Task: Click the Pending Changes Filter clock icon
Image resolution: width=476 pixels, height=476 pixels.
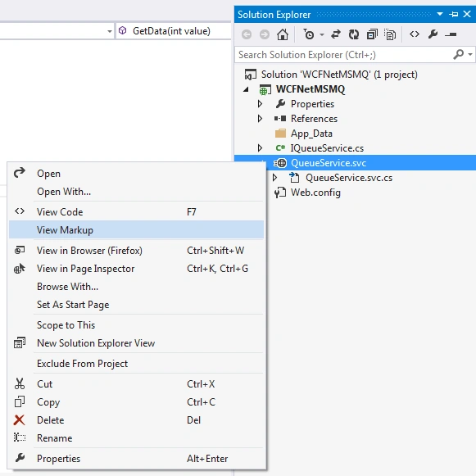Action: point(309,34)
